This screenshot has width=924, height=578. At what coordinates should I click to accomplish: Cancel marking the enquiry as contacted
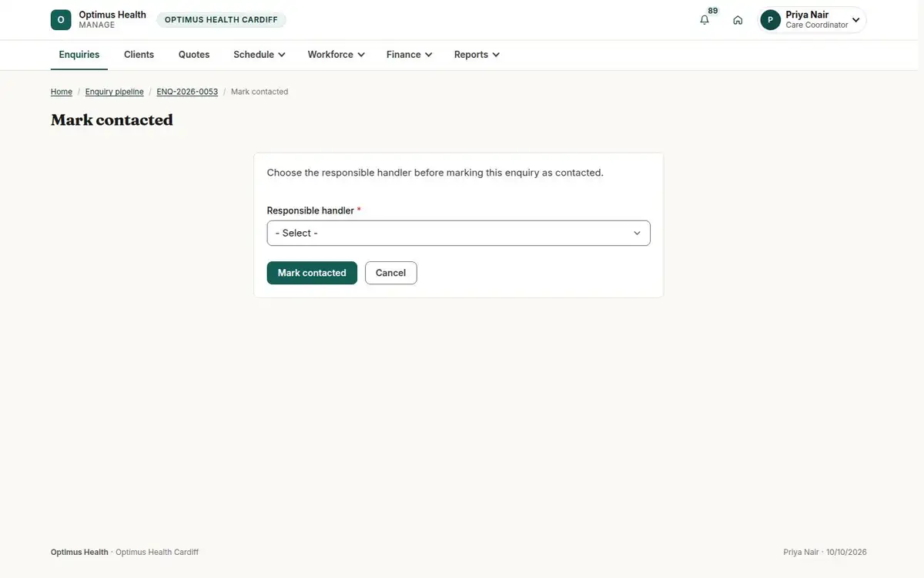click(x=390, y=273)
